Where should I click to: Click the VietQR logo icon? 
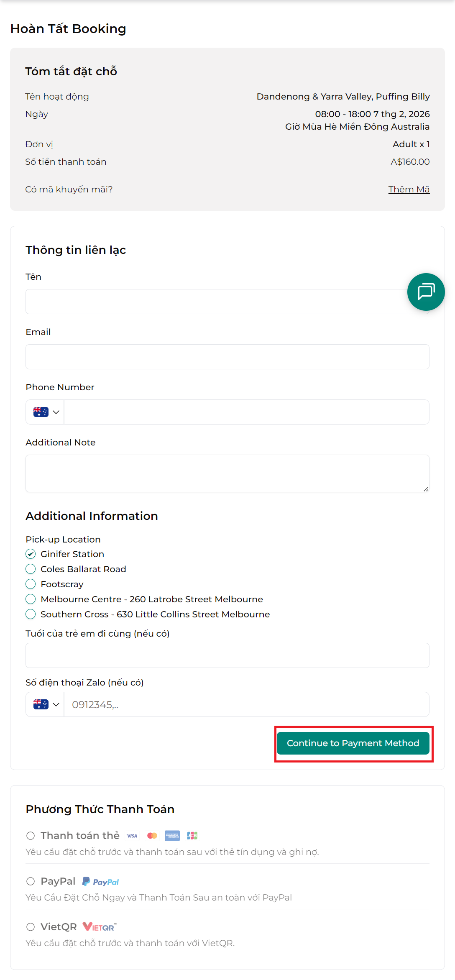click(x=100, y=927)
